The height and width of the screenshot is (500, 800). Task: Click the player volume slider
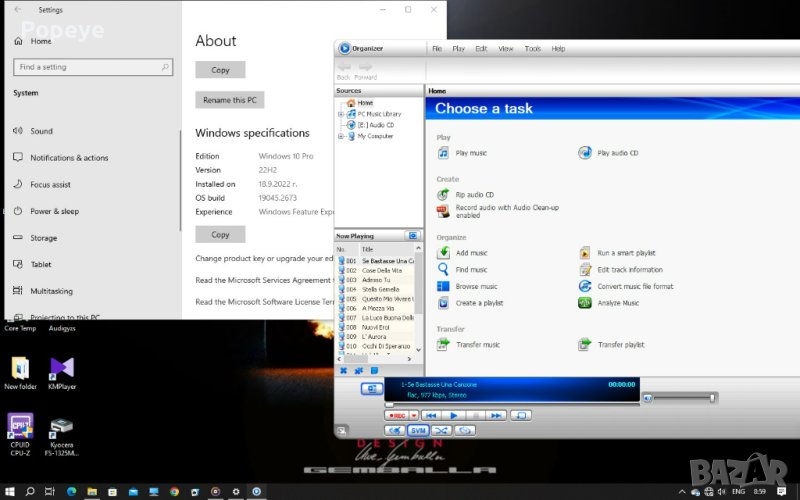pos(685,398)
